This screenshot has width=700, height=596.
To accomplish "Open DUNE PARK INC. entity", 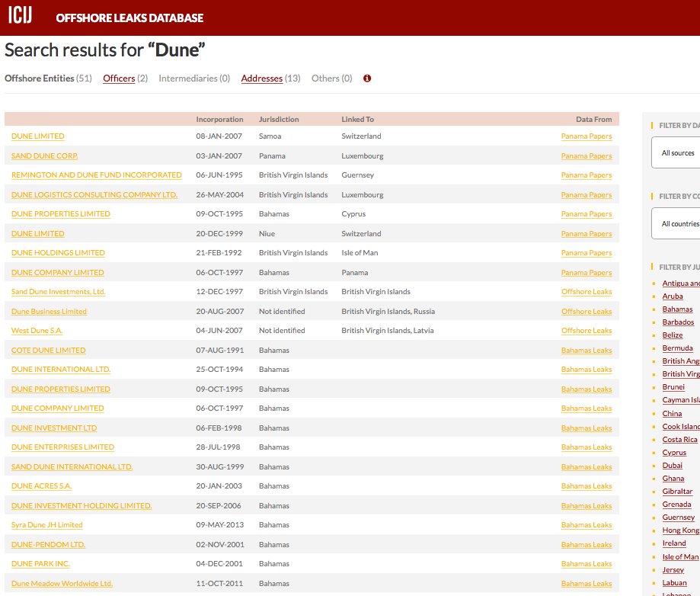I will tap(40, 564).
